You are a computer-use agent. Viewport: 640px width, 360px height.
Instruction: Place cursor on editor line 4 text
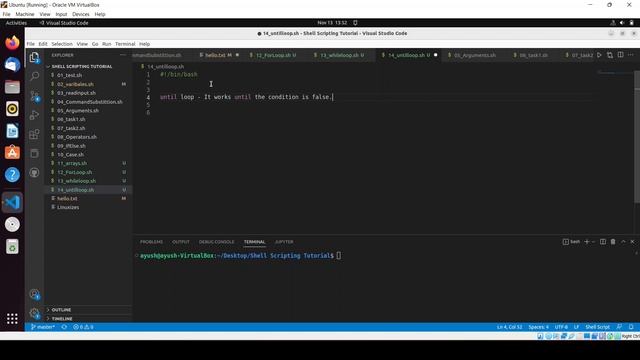[x=246, y=97]
